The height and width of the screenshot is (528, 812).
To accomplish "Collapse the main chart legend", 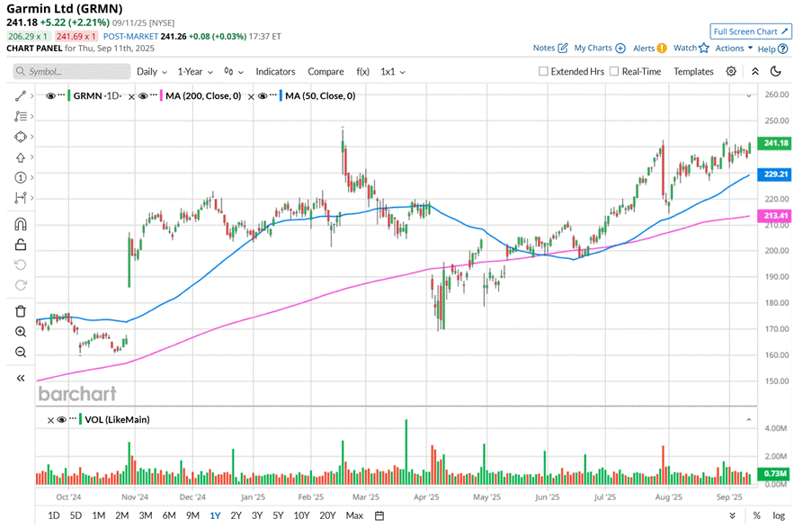I will [748, 96].
